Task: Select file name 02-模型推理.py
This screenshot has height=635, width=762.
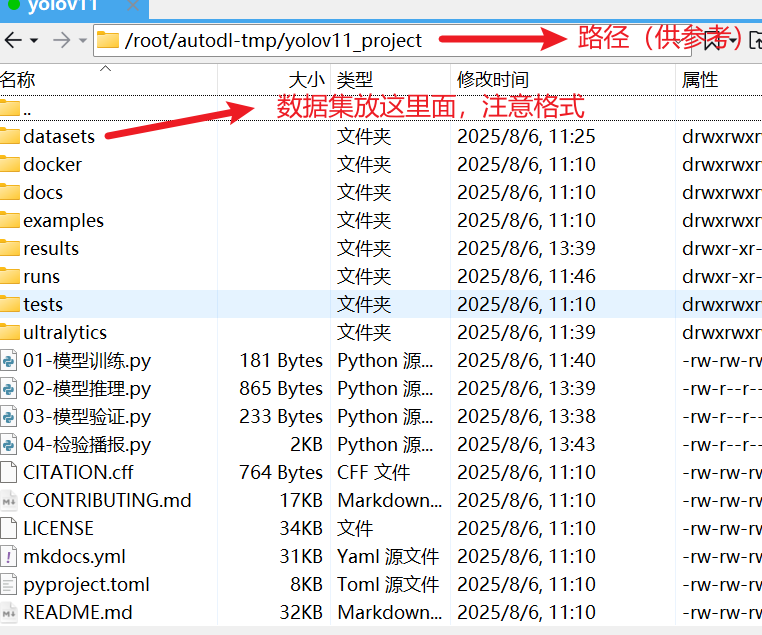Action: (x=87, y=389)
